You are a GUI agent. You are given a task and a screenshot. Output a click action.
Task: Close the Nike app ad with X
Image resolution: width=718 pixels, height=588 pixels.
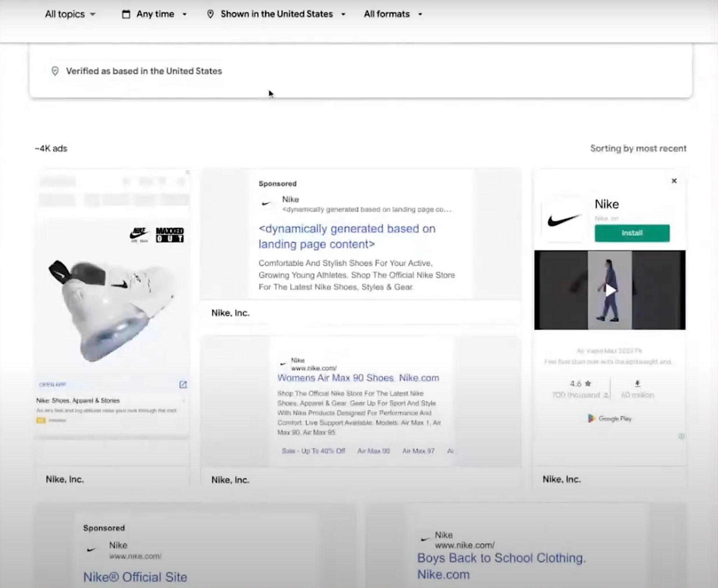(x=674, y=181)
